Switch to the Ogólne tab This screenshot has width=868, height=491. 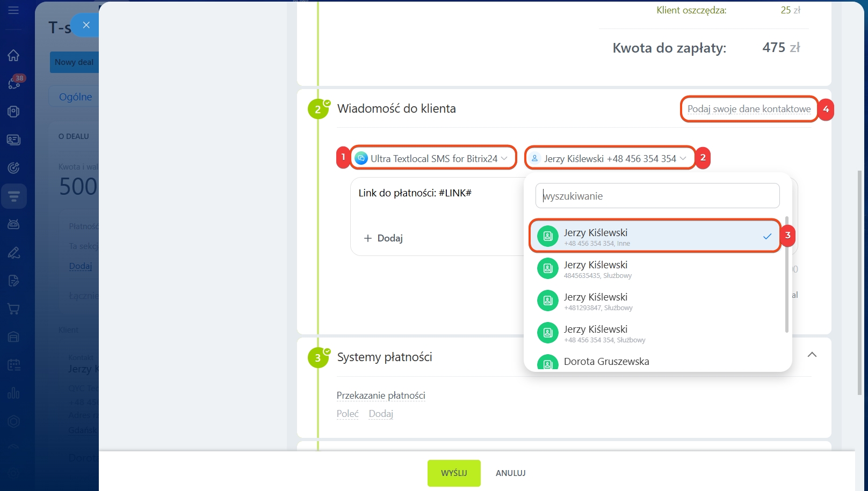pos(75,97)
